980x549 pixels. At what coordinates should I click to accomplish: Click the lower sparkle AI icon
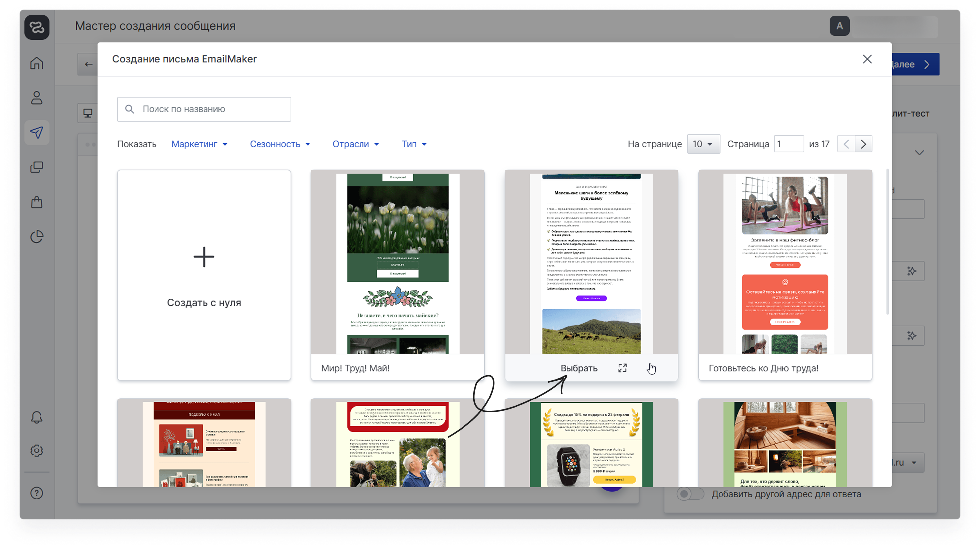(912, 336)
